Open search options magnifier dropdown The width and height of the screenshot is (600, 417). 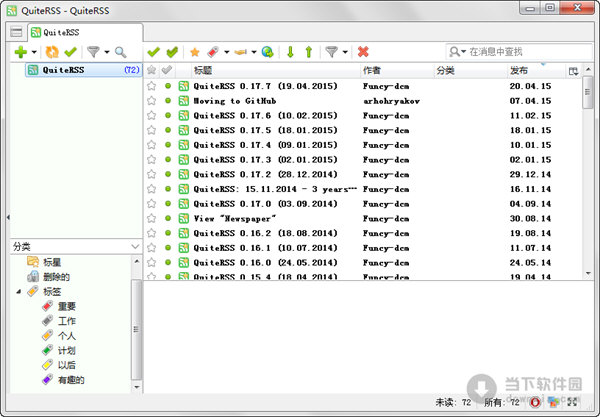(x=457, y=52)
